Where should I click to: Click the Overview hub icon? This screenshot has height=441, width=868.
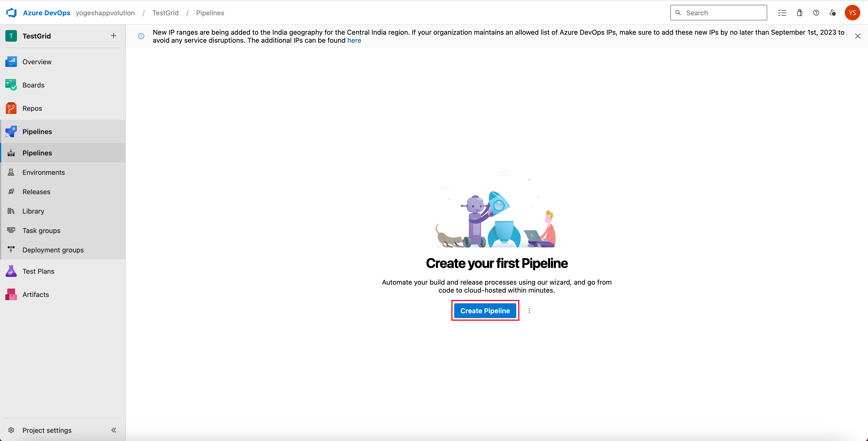click(11, 62)
